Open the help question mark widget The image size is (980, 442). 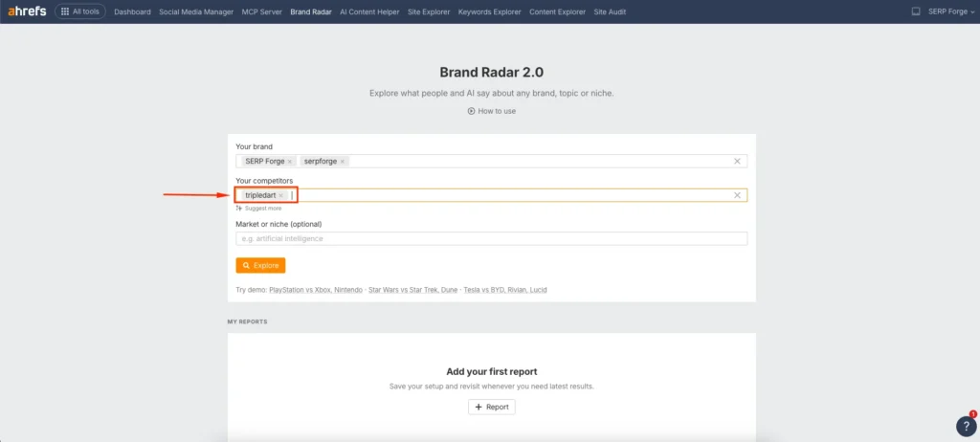pos(965,427)
